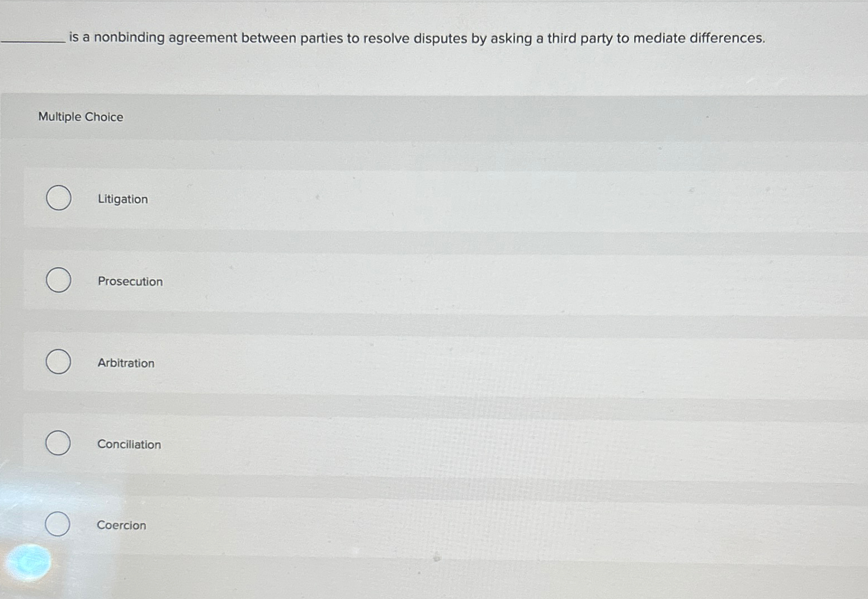Select the Conciliation radio button
The height and width of the screenshot is (599, 868).
click(58, 443)
